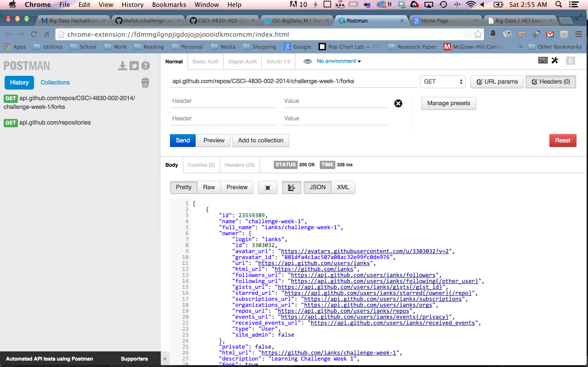
Task: Click the fullscreen response view icon
Action: (268, 187)
